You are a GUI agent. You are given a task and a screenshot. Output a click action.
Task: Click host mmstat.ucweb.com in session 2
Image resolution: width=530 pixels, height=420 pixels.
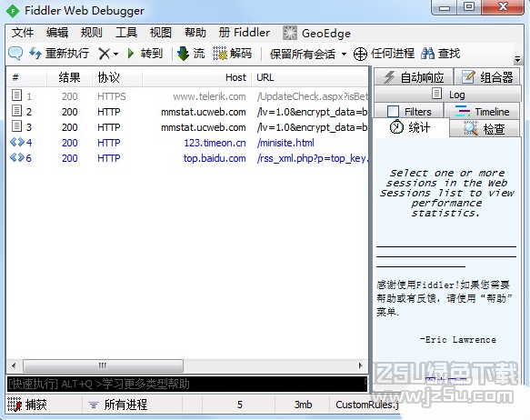click(203, 112)
